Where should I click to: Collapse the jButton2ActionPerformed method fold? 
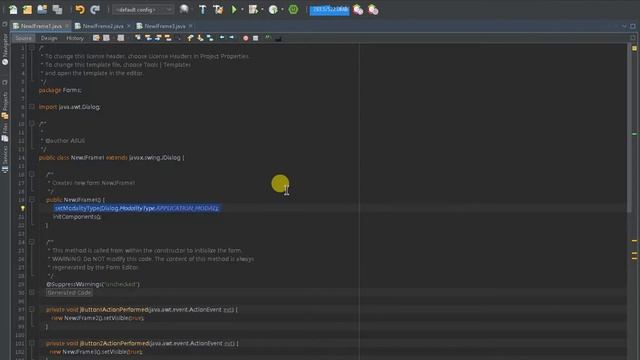(31, 343)
